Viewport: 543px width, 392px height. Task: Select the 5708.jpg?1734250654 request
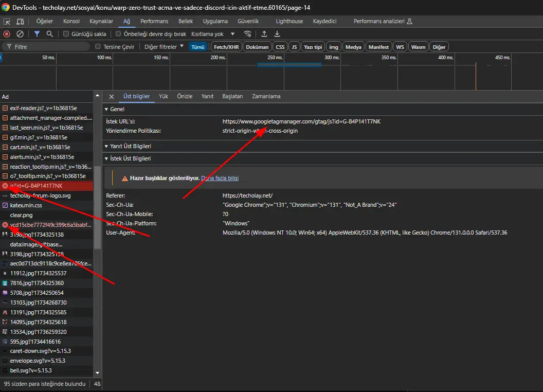(46, 293)
